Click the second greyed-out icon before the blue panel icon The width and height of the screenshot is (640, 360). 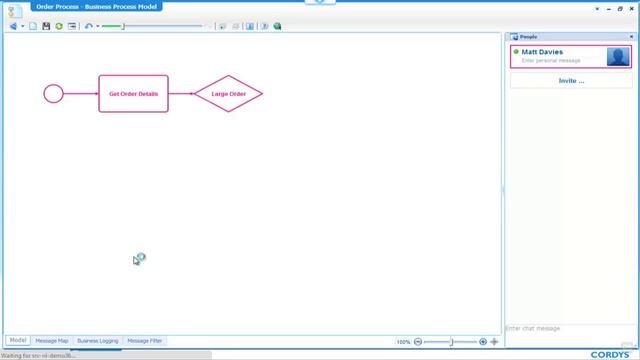236,26
